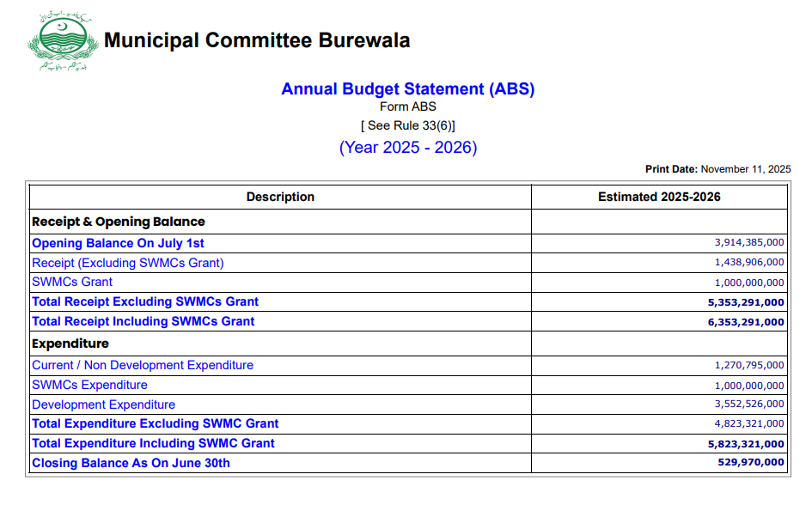812x523 pixels.
Task: Click the Opening Balance On July 1st link
Action: 118,243
